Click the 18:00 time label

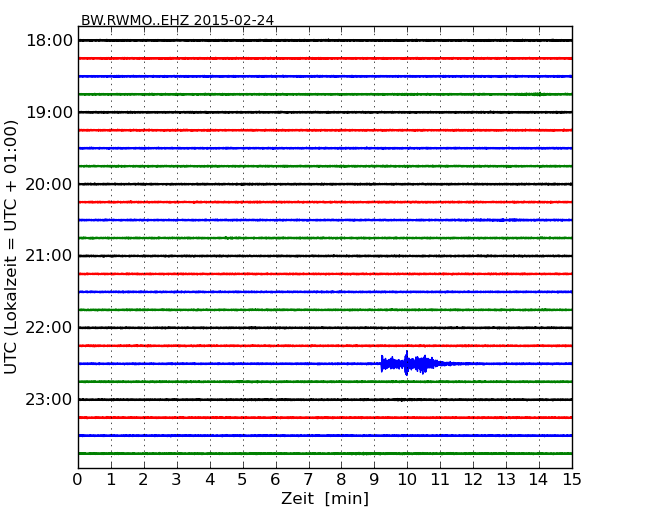click(x=49, y=41)
